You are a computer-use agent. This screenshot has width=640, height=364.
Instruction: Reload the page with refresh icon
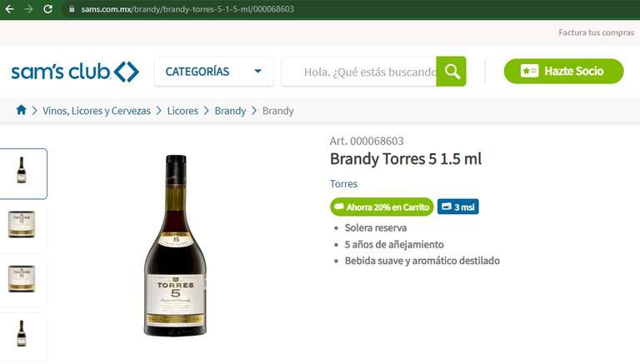pos(48,9)
